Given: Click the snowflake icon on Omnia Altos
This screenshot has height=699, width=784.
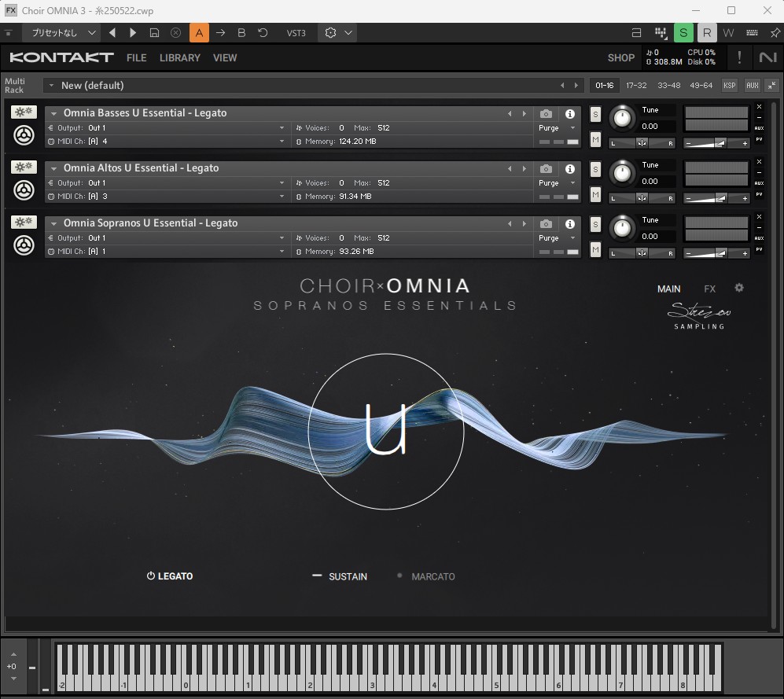Looking at the screenshot, I should click(x=24, y=167).
